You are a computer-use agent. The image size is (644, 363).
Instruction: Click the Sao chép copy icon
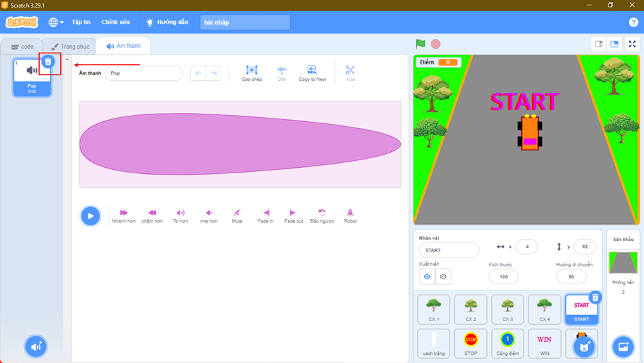[251, 73]
